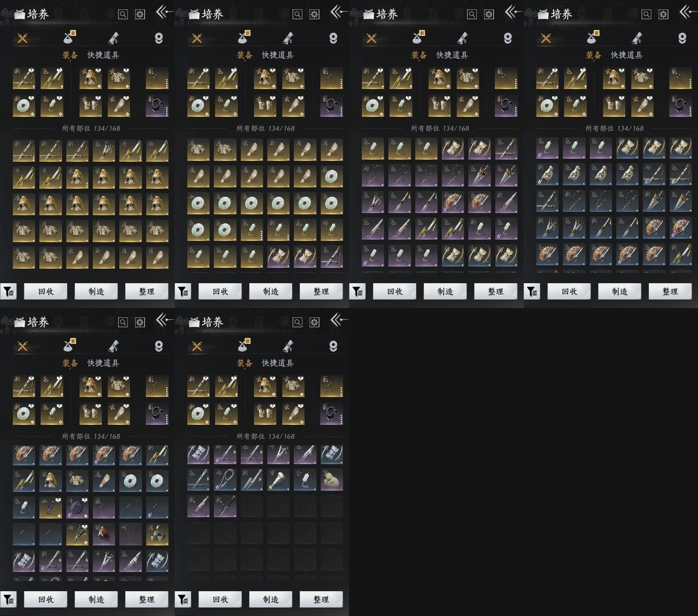Open the crossed swords tab in fourth panel
This screenshot has height=616, width=698.
pos(546,38)
